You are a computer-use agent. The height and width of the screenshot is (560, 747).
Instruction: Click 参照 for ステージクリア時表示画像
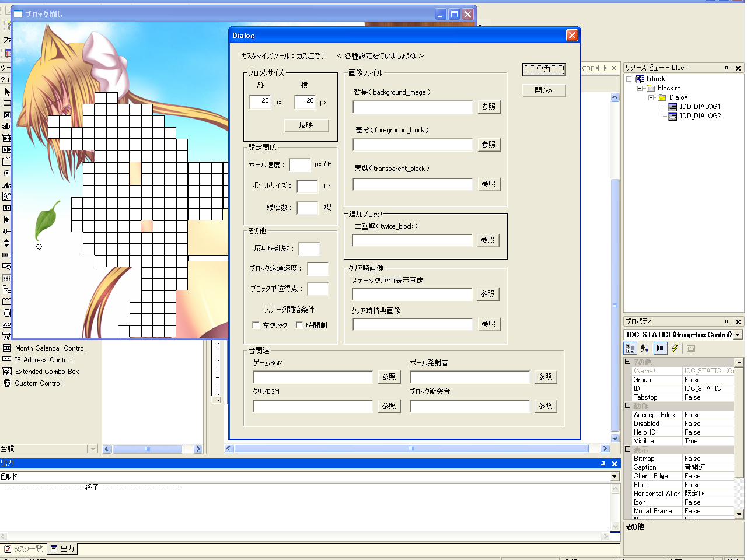(488, 294)
